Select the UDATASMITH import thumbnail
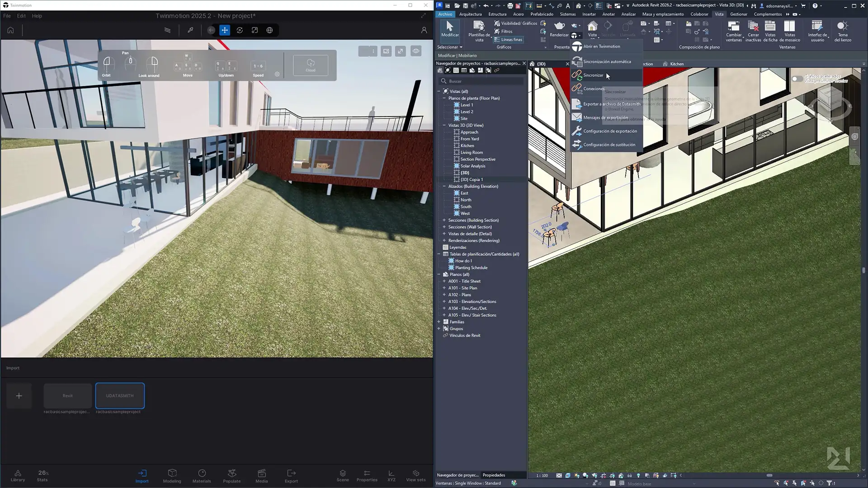The height and width of the screenshot is (488, 868). [120, 396]
